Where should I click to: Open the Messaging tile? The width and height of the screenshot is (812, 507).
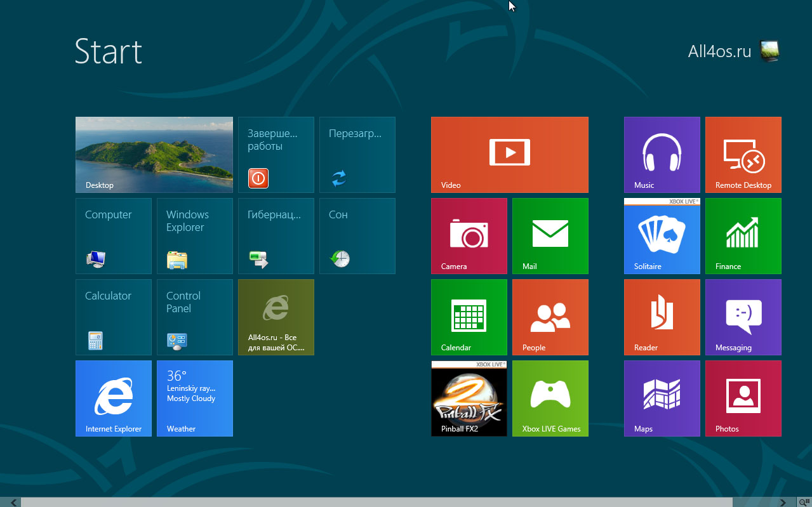click(x=743, y=317)
